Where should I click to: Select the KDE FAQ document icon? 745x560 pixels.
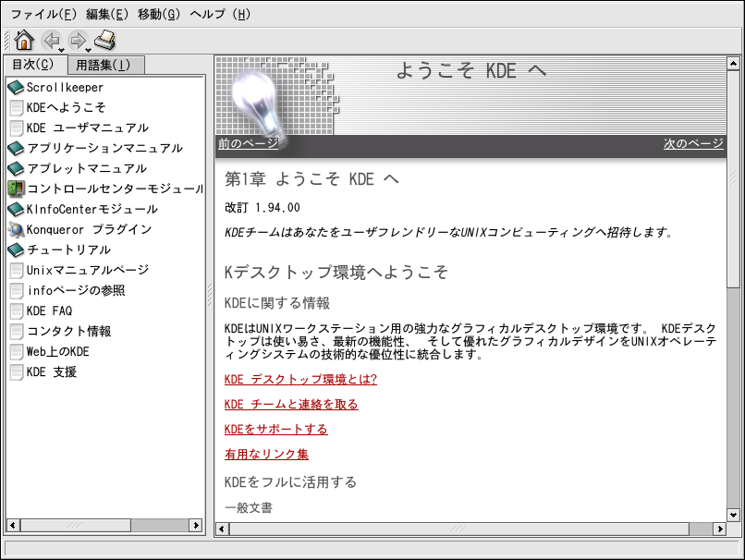pos(16,311)
